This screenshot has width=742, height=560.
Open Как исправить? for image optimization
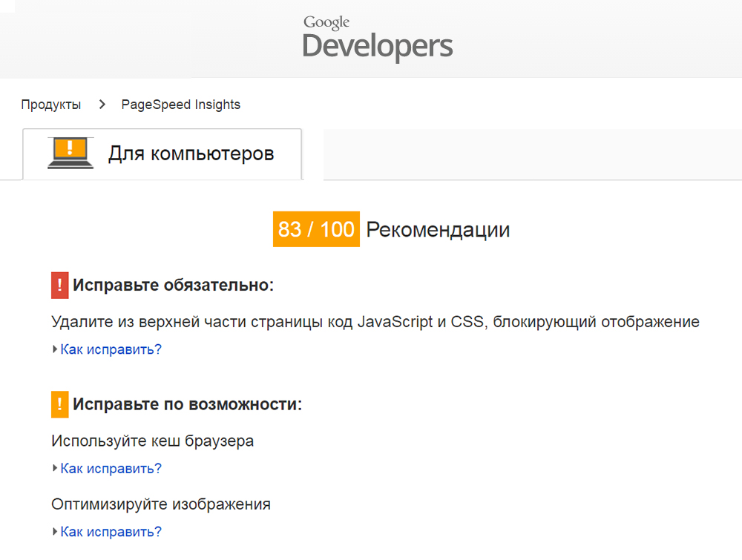[x=111, y=531]
